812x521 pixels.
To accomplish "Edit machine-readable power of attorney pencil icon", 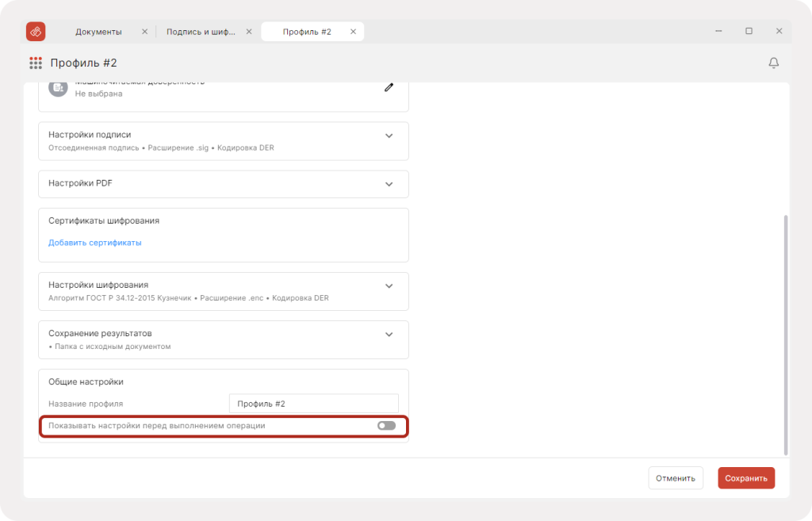I will point(389,87).
